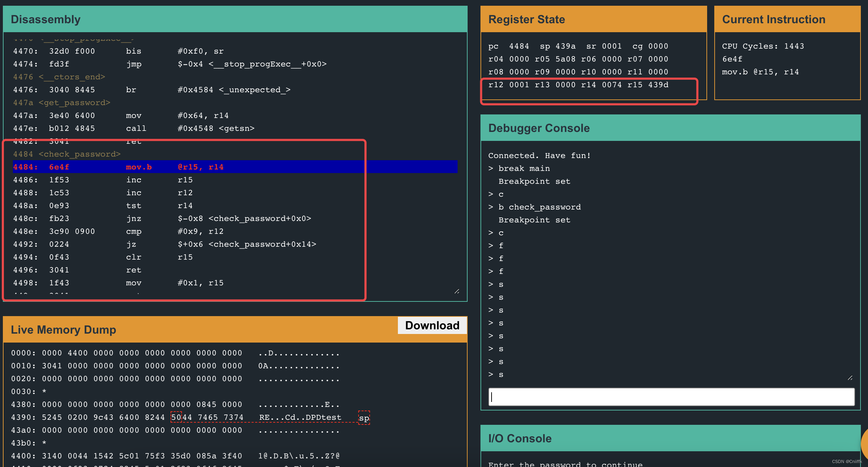Select the highlighted mov.b @r15, r14 line
Viewport: 868px width, 467px height.
pyautogui.click(x=235, y=167)
